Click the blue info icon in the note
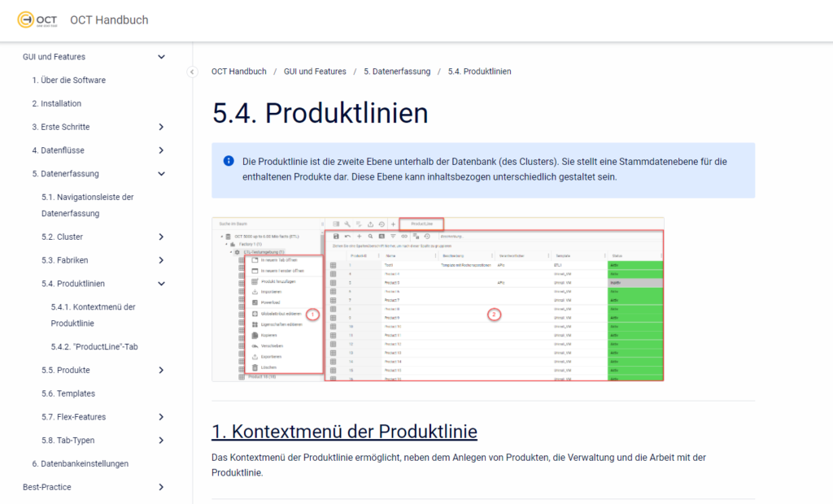Viewport: 833px width, 504px height. [229, 161]
